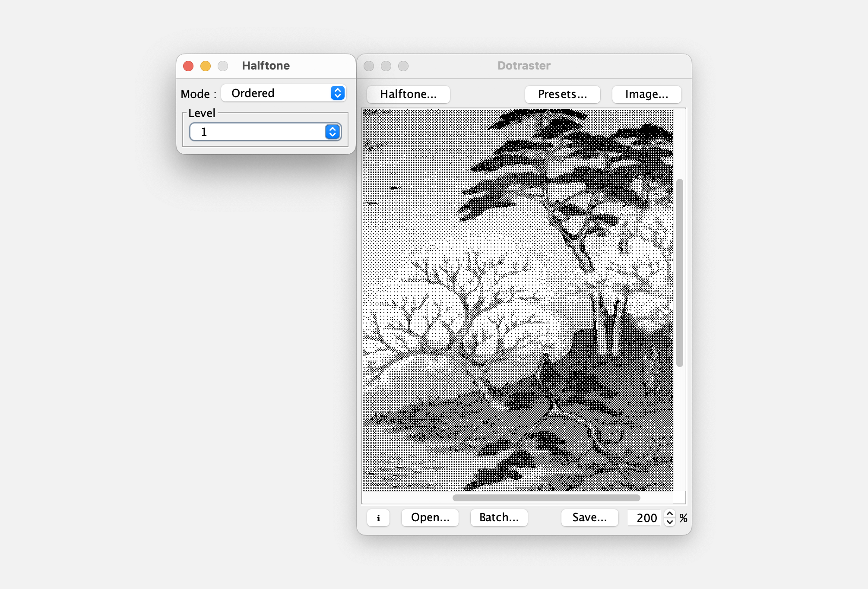Click the vertical scrollbar thumb
868x589 pixels.
point(680,272)
